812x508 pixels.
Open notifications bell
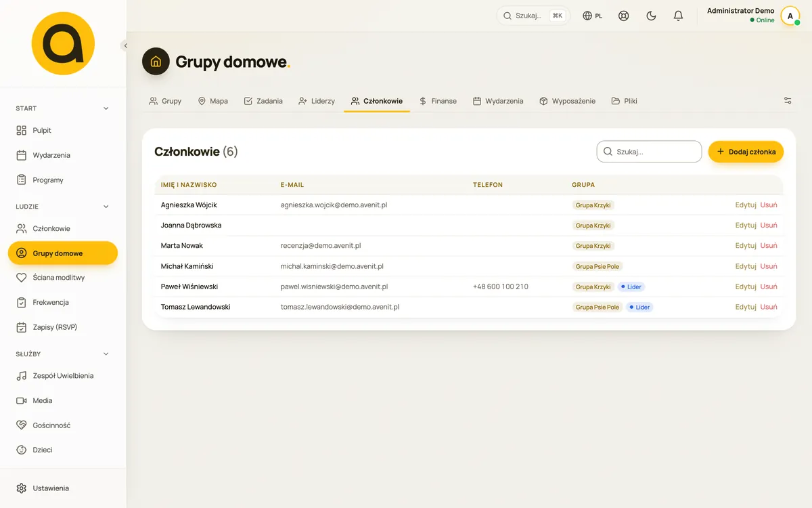click(678, 16)
